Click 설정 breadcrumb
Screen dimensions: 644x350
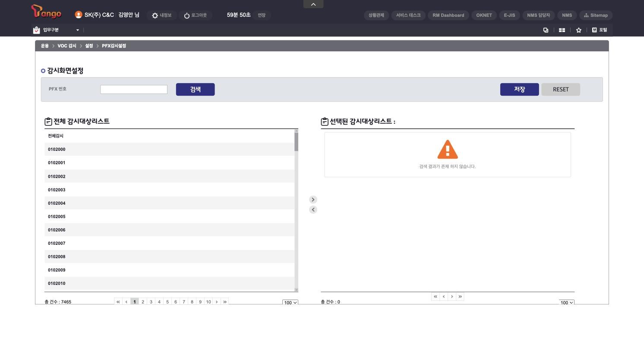pos(89,46)
